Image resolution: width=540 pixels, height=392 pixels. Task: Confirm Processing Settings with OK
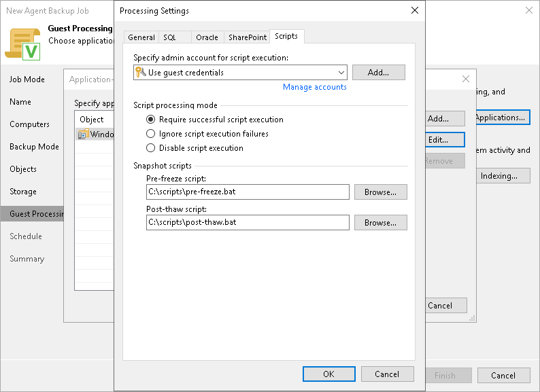click(x=328, y=374)
